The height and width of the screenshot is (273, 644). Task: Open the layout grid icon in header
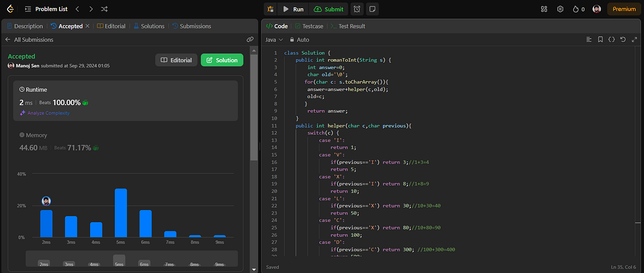coord(544,9)
